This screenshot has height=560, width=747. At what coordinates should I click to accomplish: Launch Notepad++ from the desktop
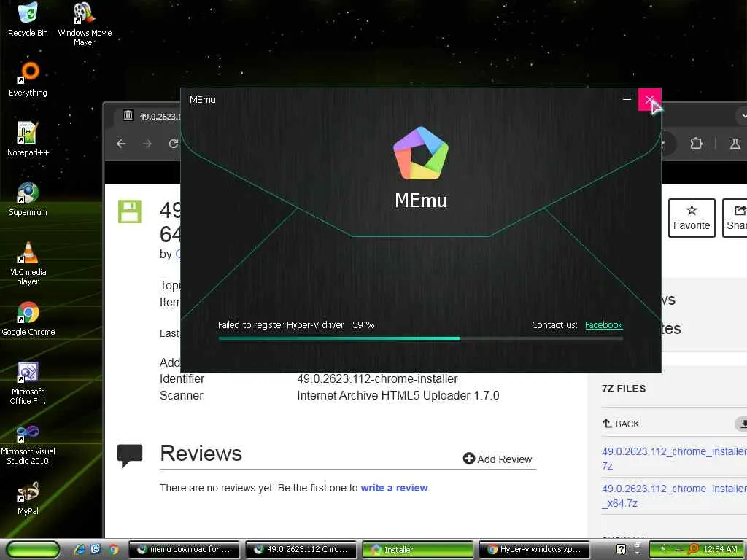point(28,139)
